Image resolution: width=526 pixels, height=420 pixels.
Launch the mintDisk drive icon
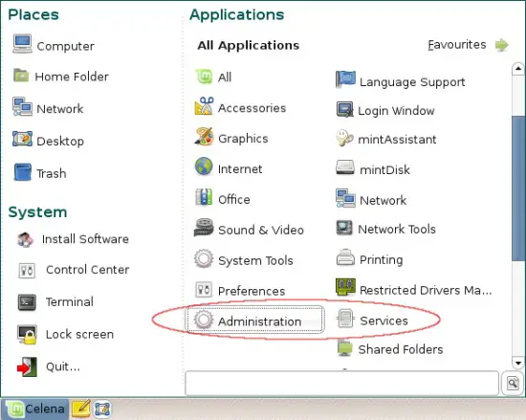(x=345, y=167)
